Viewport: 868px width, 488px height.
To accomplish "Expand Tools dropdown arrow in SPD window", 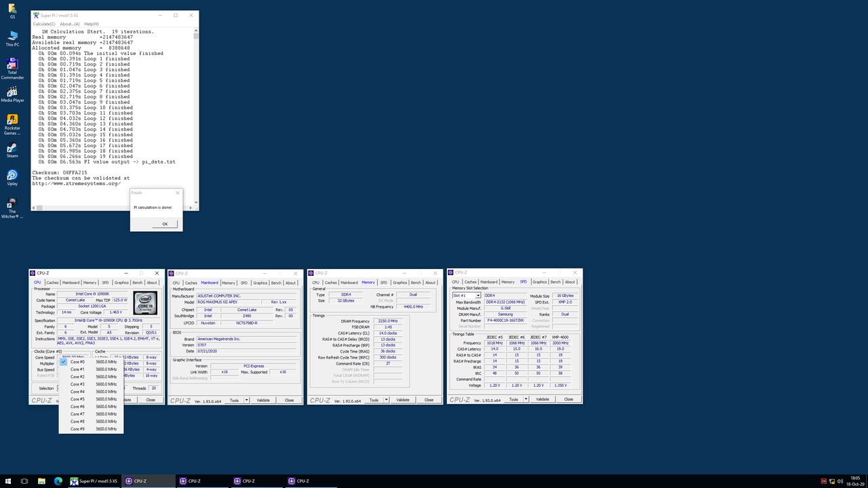I will [526, 399].
